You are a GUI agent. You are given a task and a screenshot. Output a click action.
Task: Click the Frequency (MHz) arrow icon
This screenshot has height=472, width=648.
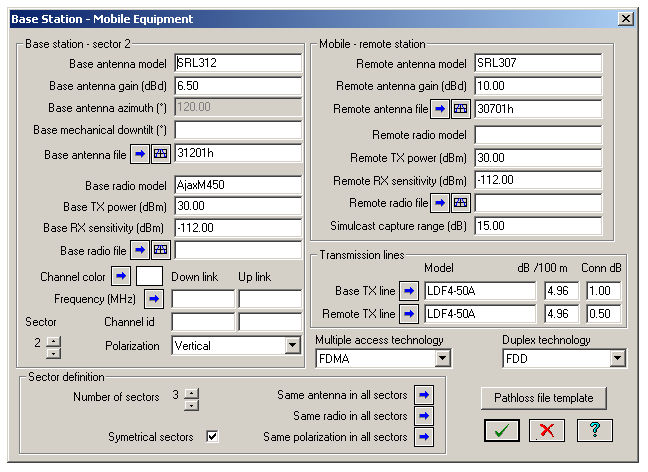tap(155, 298)
